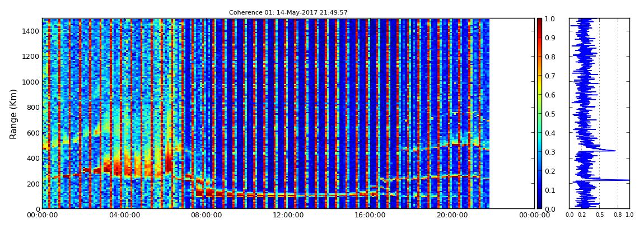Click the colorbar 0.9 label
The image size is (644, 228).
[550, 38]
